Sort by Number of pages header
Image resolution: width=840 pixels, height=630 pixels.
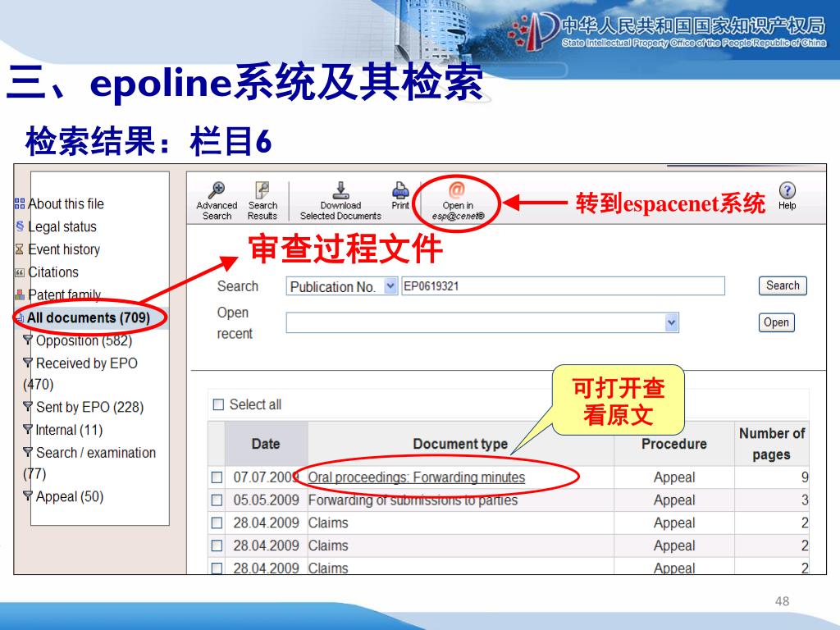[x=771, y=444]
